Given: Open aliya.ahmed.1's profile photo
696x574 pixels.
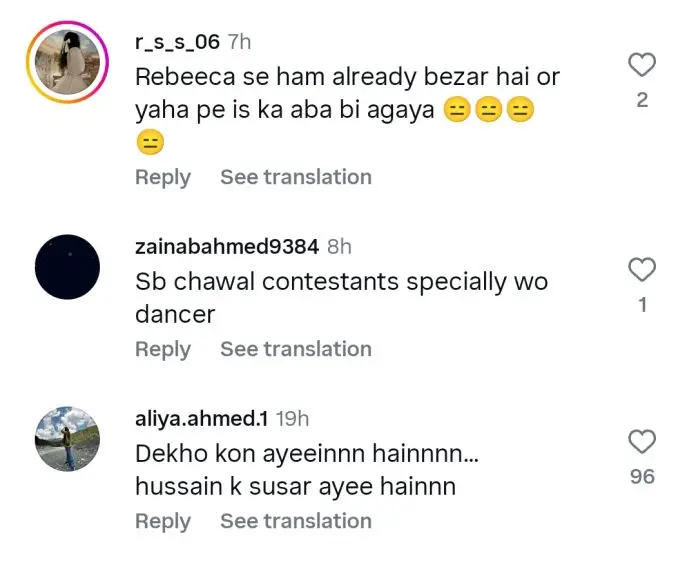Looking at the screenshot, I should (67, 438).
